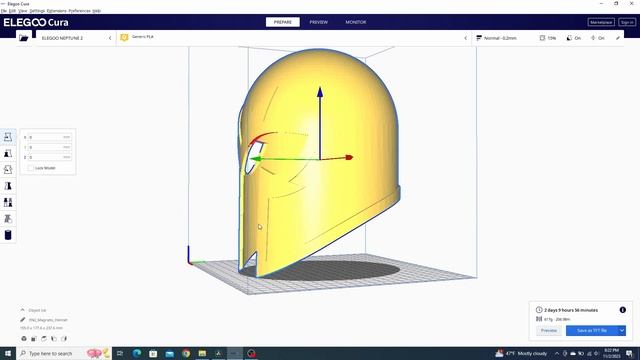Show hidden system tray icons
The width and height of the screenshot is (640, 360).
tap(557, 353)
